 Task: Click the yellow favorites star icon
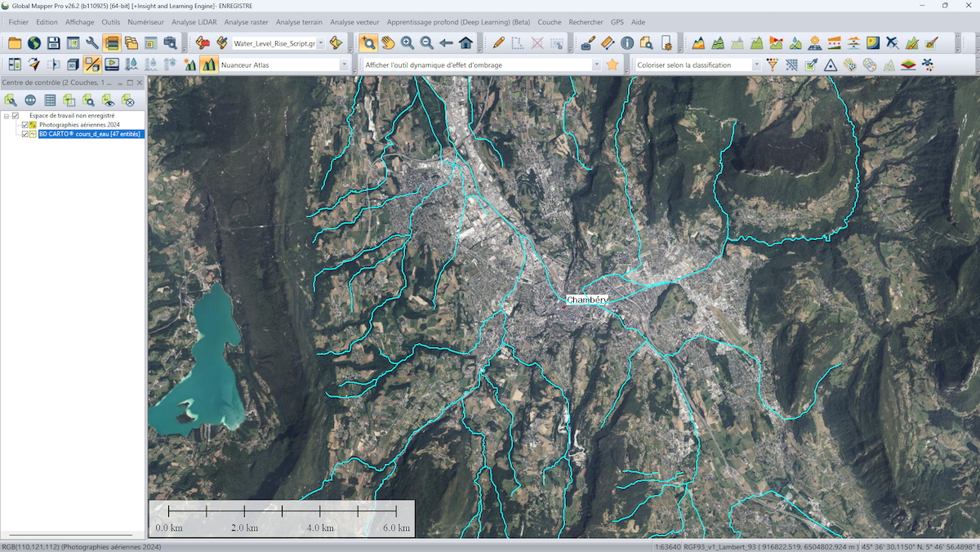click(x=612, y=65)
